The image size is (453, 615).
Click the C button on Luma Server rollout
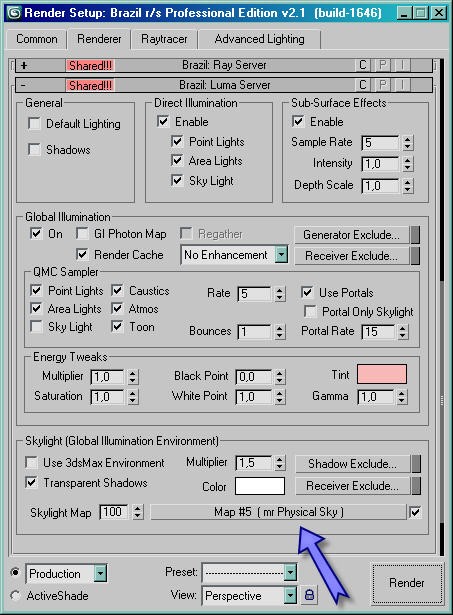tap(363, 85)
